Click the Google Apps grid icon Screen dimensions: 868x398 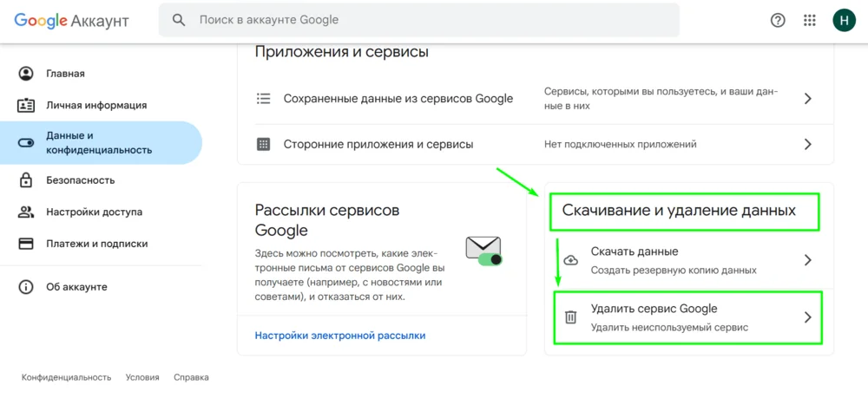click(x=810, y=20)
